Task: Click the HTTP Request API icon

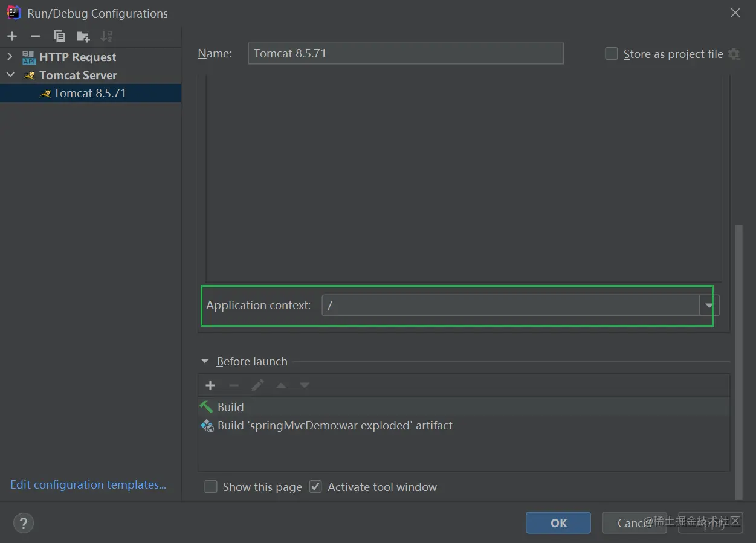Action: (x=29, y=57)
